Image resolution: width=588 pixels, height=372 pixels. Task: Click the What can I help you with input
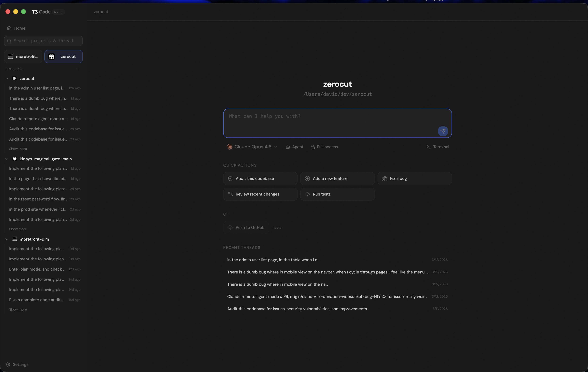coord(337,123)
